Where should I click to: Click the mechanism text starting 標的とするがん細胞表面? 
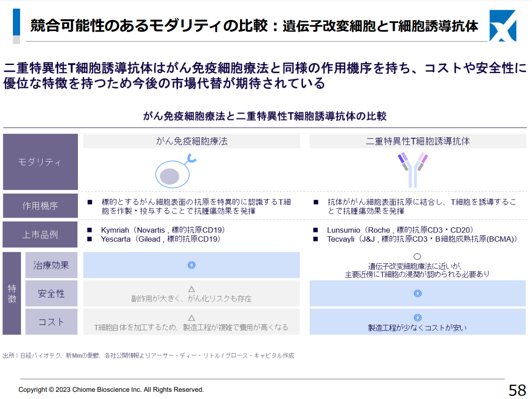click(x=196, y=207)
